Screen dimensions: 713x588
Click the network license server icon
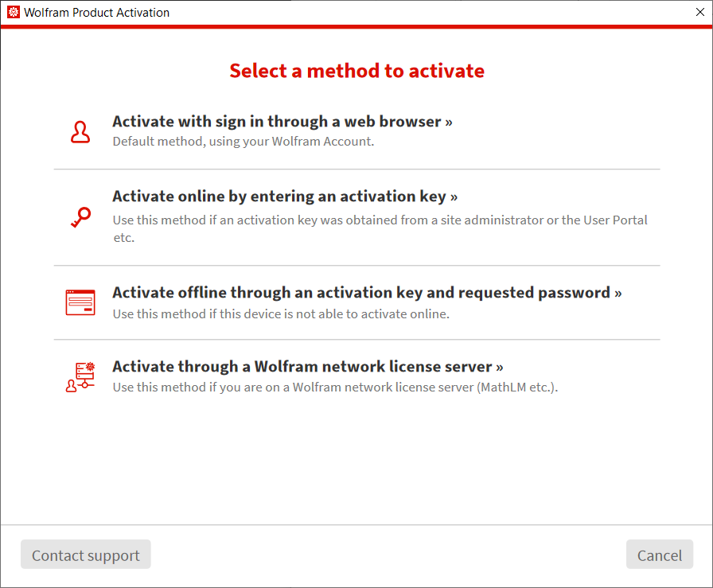pyautogui.click(x=80, y=377)
